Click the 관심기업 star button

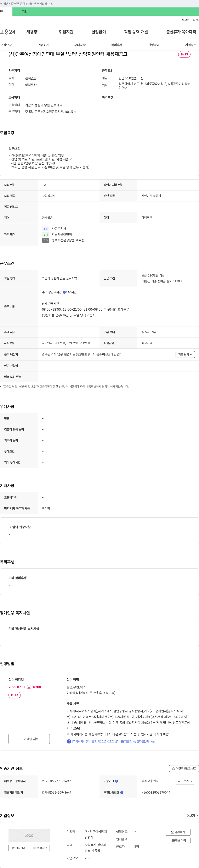18,848
